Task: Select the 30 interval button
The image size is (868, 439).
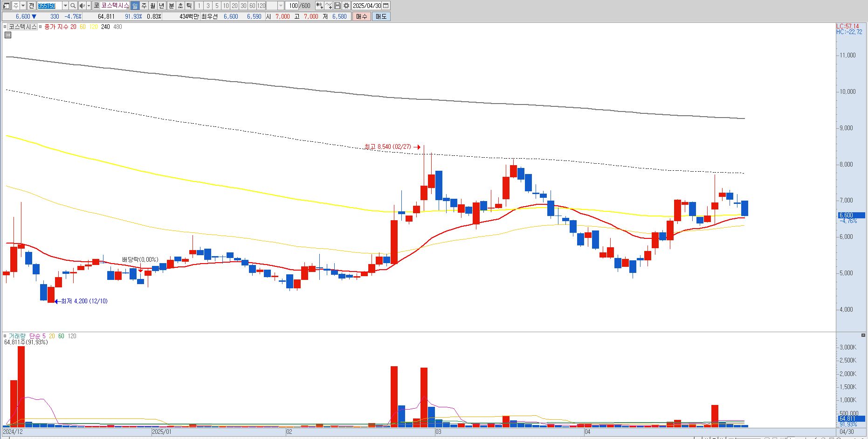Action: coord(243,6)
